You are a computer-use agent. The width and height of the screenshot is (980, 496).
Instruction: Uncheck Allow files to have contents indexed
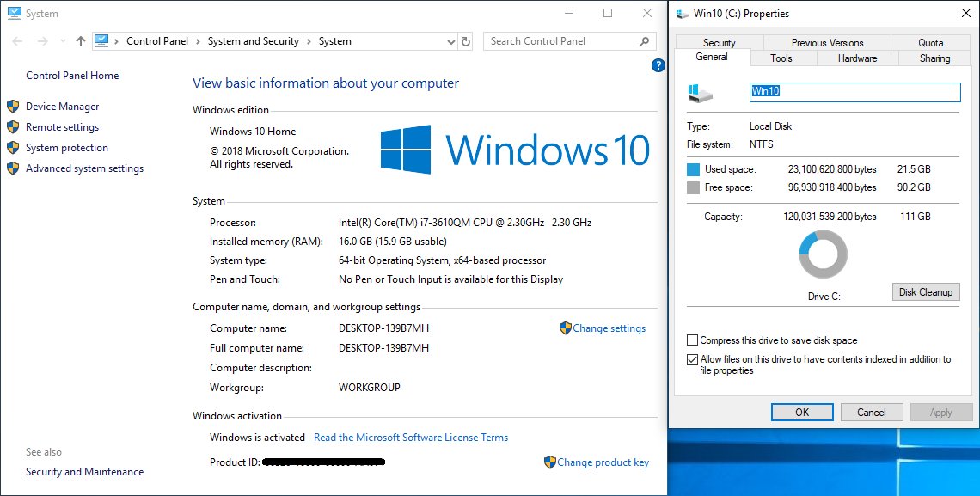tap(693, 360)
